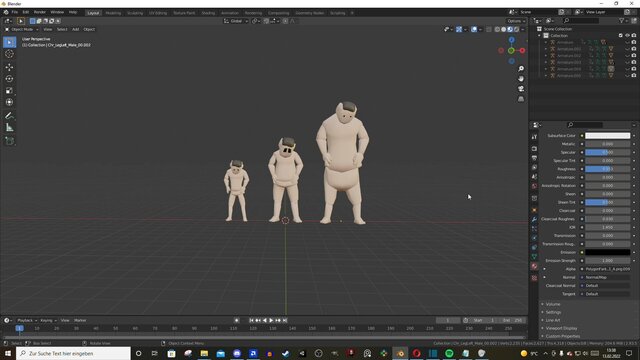Screen dimensions: 640x360
Task: Toggle exclude checkbox for Collection
Action: tap(621, 36)
